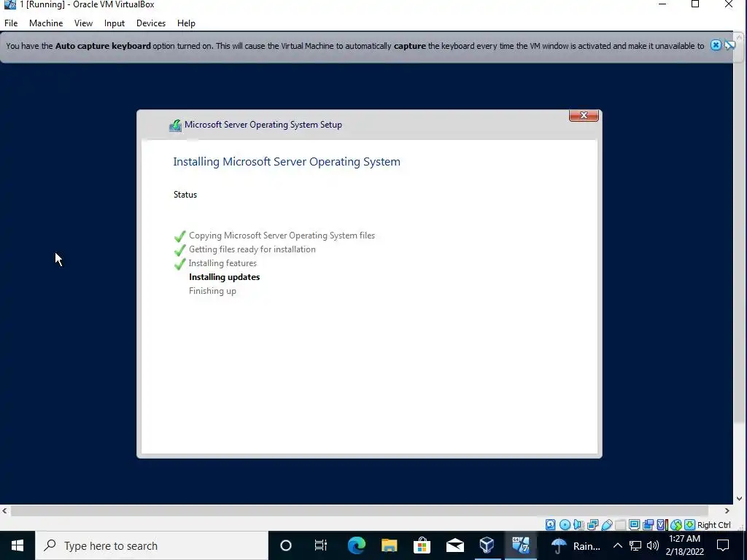The image size is (747, 560).
Task: Open the Mail app from the taskbar
Action: (455, 545)
